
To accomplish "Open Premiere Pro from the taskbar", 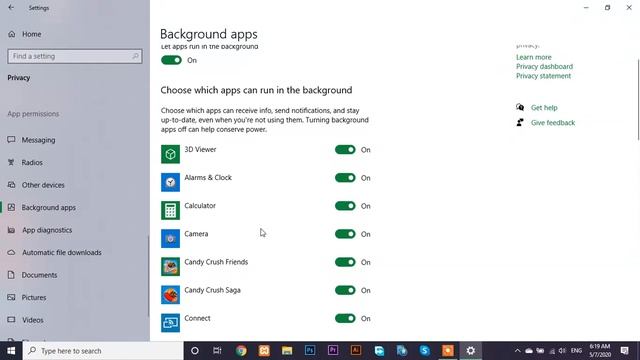I will [333, 351].
